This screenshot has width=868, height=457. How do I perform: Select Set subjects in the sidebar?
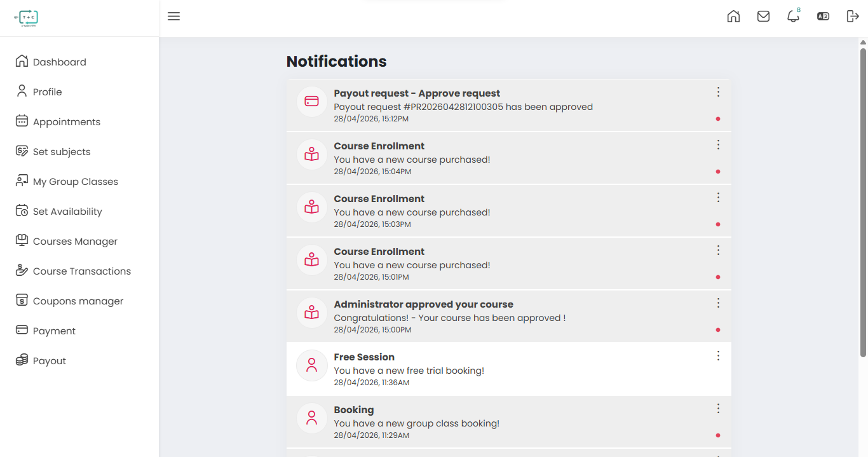point(62,151)
